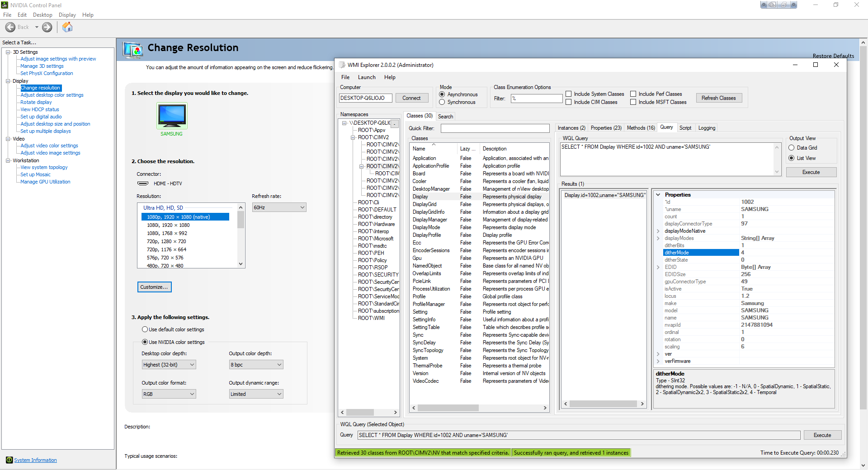Open Adjust desktop color settings task
The height and width of the screenshot is (470, 868).
click(52, 95)
